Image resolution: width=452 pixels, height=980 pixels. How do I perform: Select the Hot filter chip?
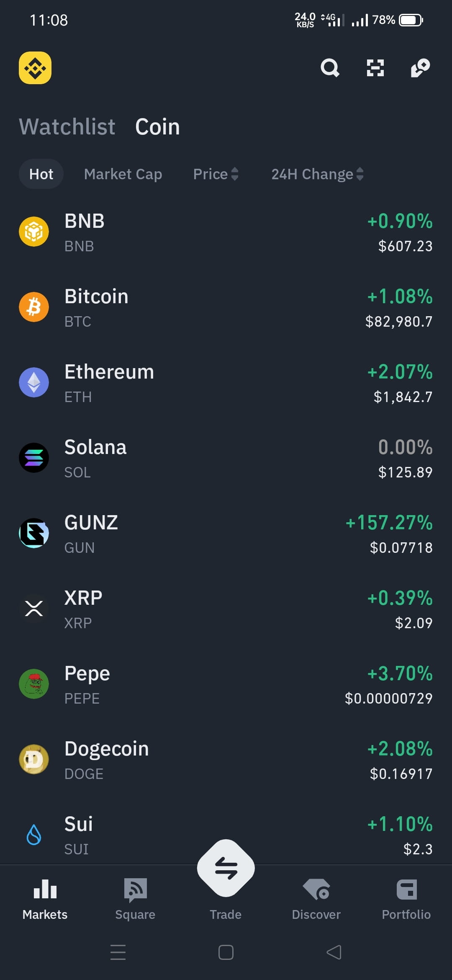41,174
